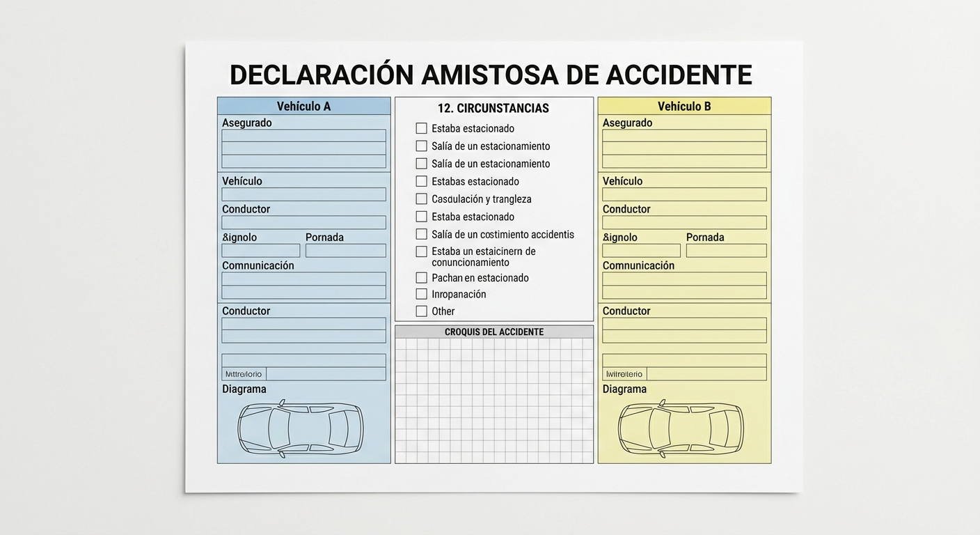
Task: Click the 'Diagrama' label in Vehículo A
Action: click(x=244, y=389)
